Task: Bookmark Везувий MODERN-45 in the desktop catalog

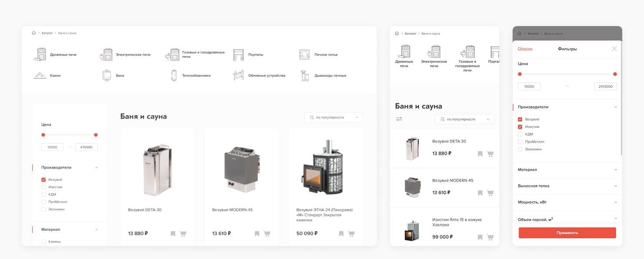Action: (257, 234)
